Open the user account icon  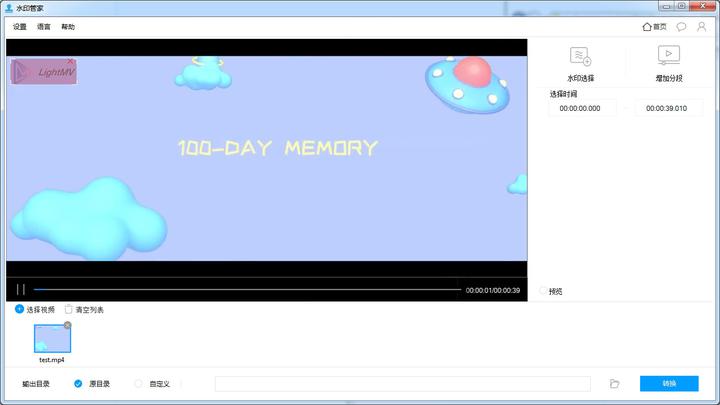coord(702,27)
